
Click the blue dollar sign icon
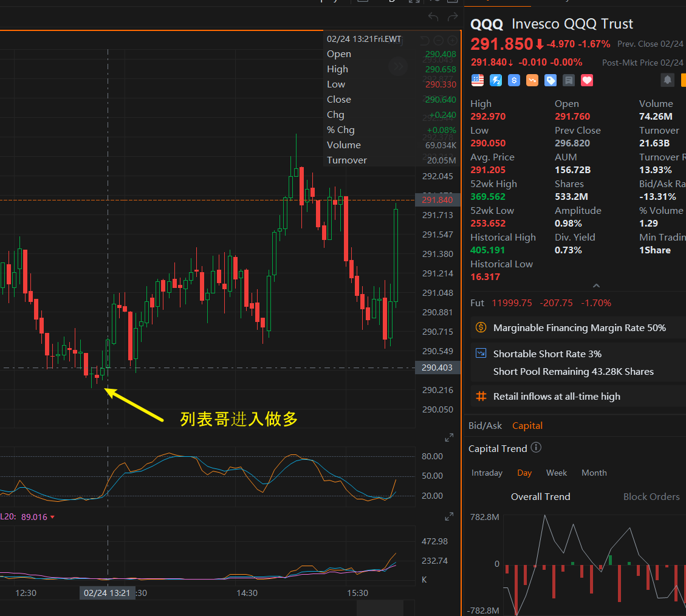(514, 80)
